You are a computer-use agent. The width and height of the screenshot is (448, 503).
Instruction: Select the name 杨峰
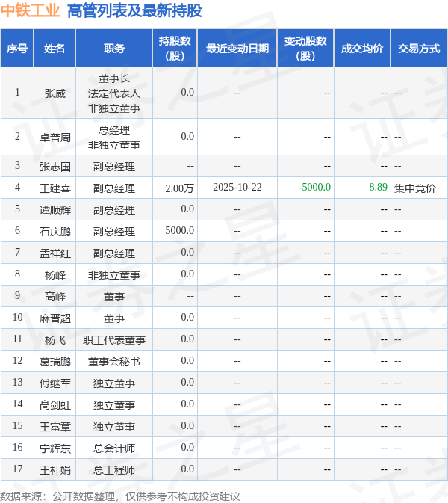pos(55,274)
